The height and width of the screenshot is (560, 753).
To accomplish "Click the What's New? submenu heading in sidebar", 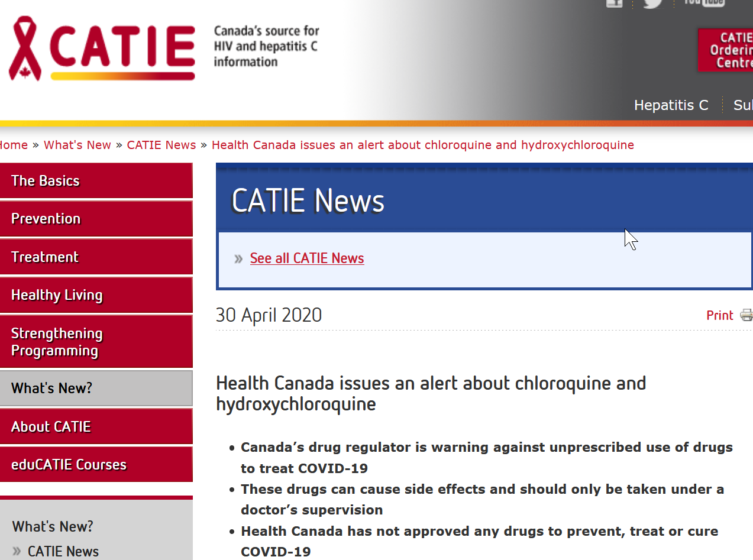I will 53,526.
